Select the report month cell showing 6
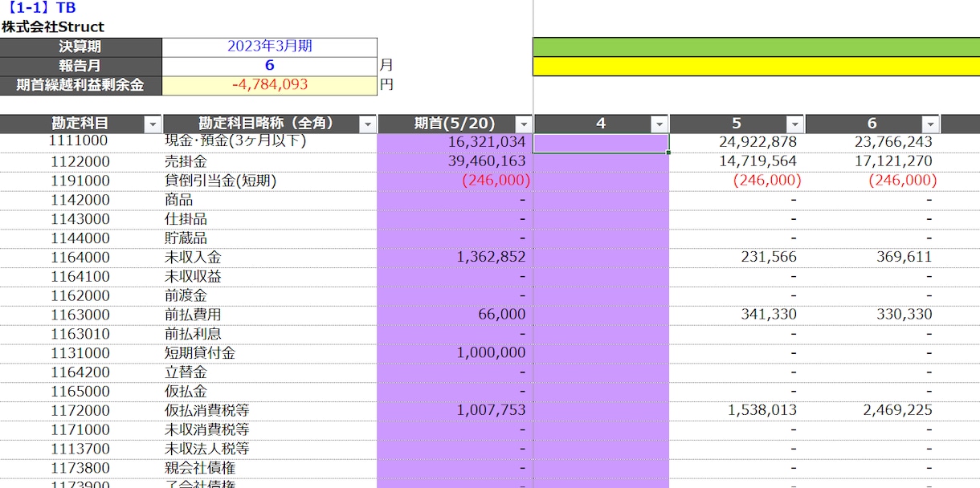980x488 pixels. (x=270, y=66)
